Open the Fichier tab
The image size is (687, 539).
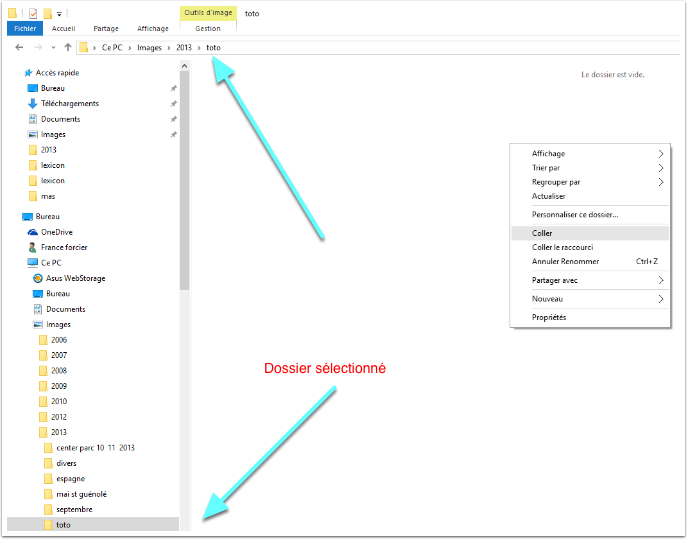(x=24, y=29)
